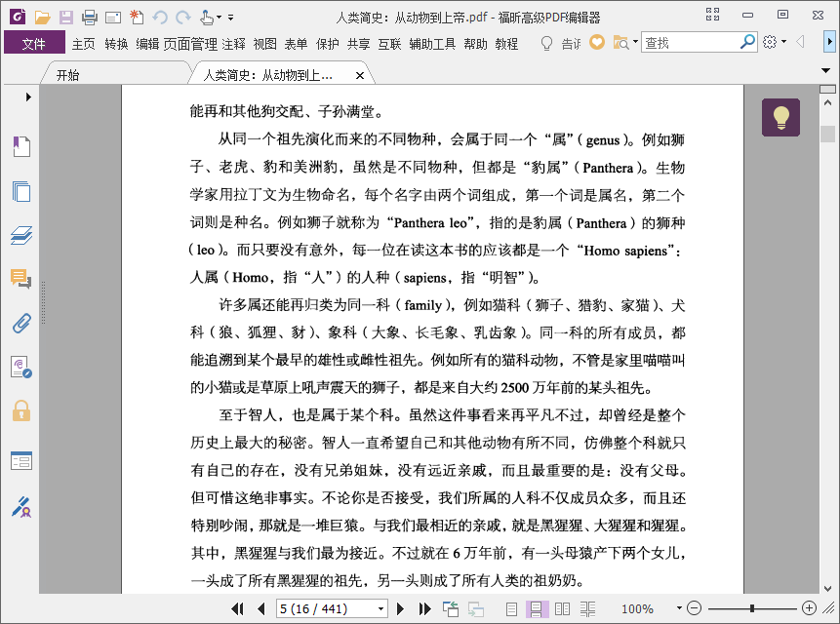Open the Bookmarks side panel
This screenshot has height=624, width=840.
click(21, 146)
